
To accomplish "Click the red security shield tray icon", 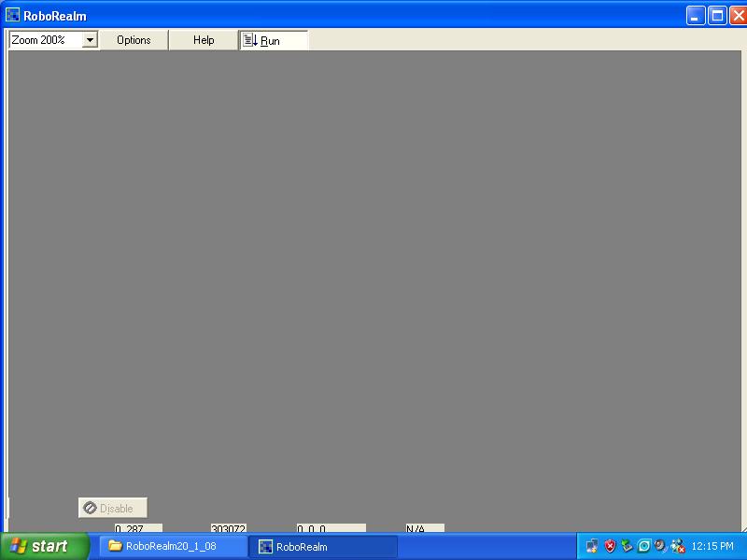I will [x=610, y=546].
